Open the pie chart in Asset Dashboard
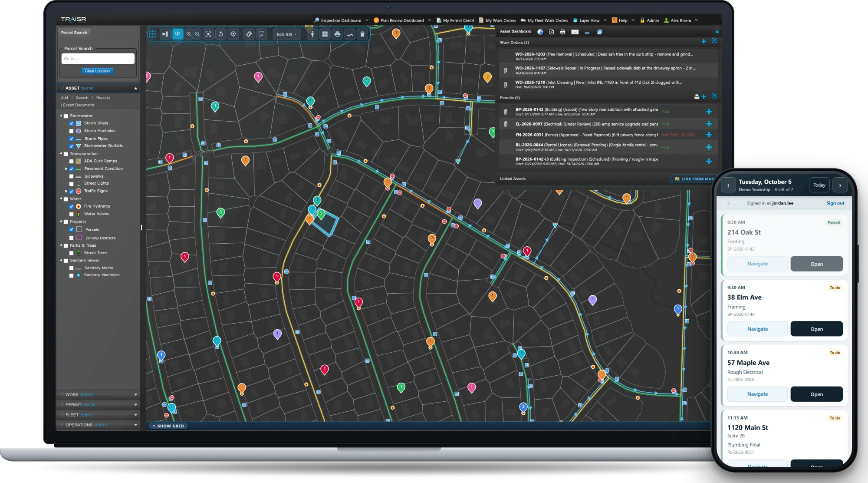Screen dimensions: 868x483 (x=540, y=32)
